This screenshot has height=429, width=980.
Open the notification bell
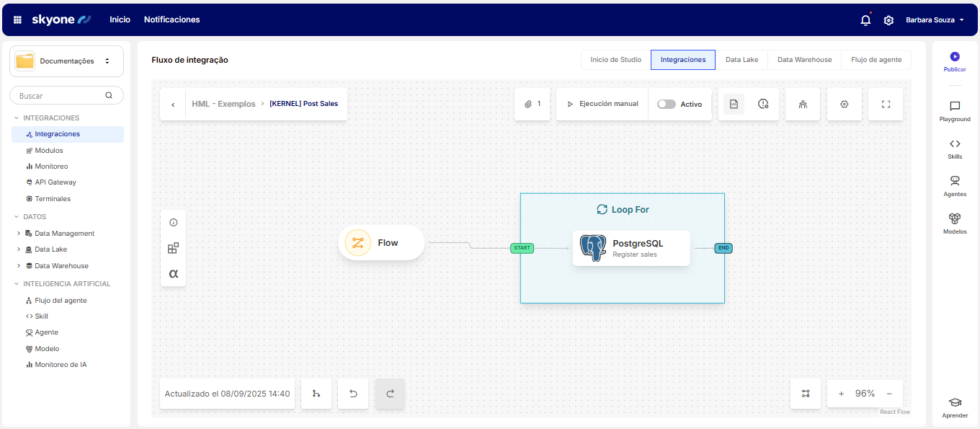pos(865,20)
